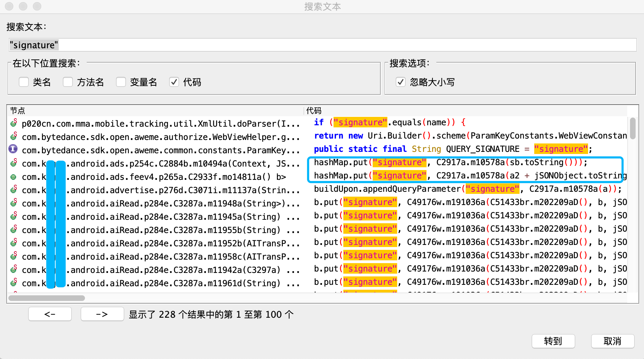The height and width of the screenshot is (359, 644).
Task: Click method icon beside C3287a.m11958c row
Action: [14, 256]
